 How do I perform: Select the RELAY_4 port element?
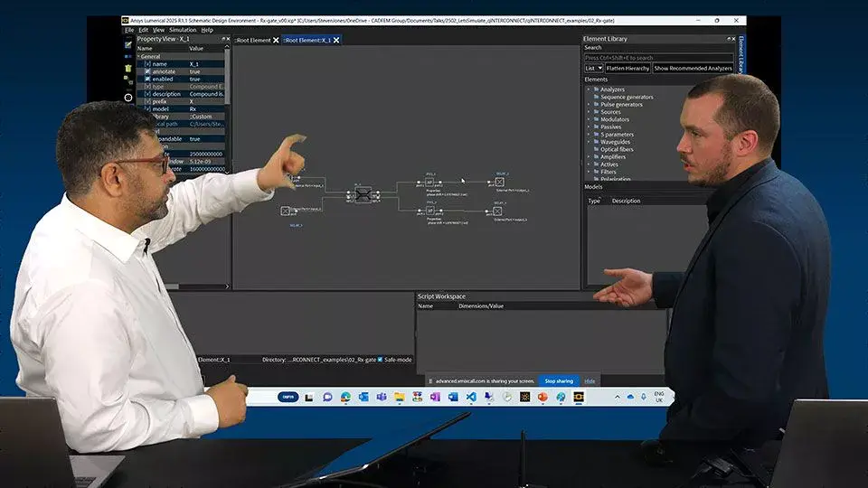pos(497,211)
